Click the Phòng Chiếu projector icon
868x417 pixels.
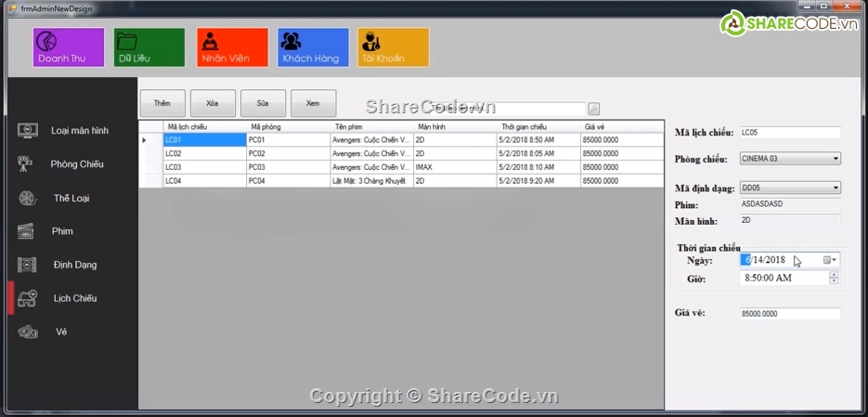(x=25, y=163)
